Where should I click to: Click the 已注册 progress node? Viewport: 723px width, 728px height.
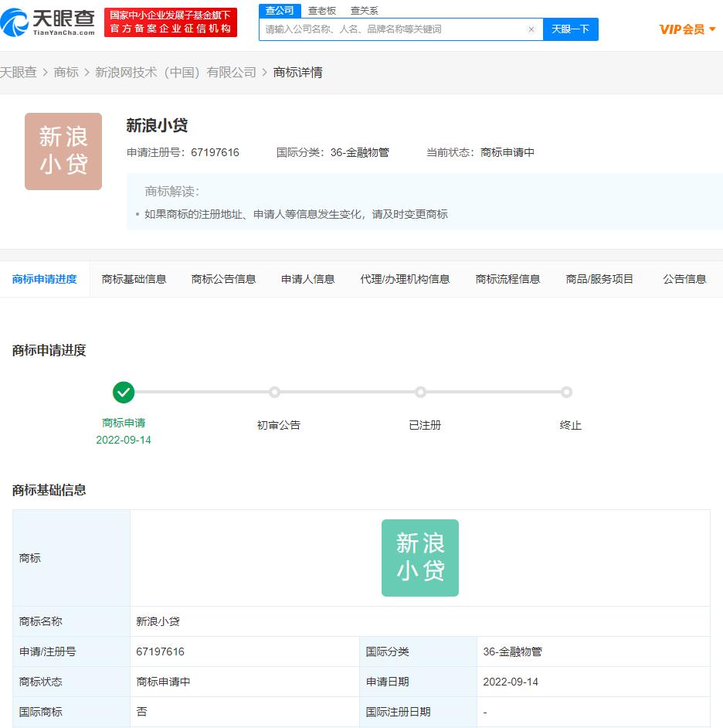(x=421, y=393)
